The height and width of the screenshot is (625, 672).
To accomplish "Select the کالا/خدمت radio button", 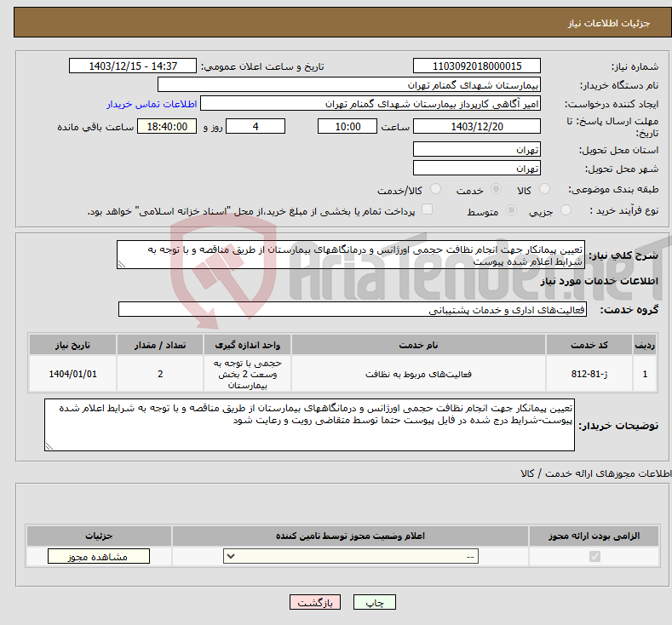I will point(435,189).
